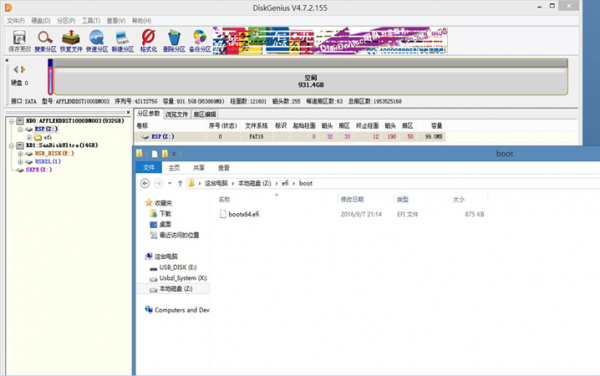Click the Backup Partition (备份分区) icon
The image size is (600, 376).
[200, 41]
